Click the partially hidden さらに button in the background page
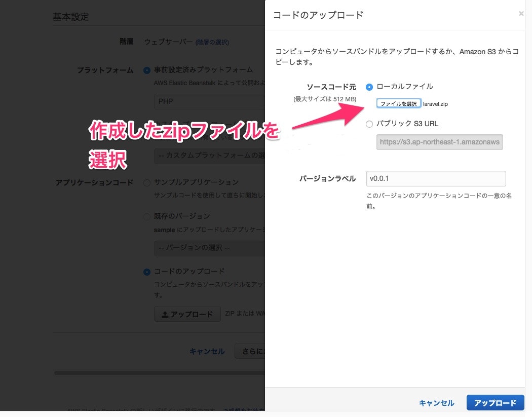Screen dimensions: 532x417 [250, 351]
